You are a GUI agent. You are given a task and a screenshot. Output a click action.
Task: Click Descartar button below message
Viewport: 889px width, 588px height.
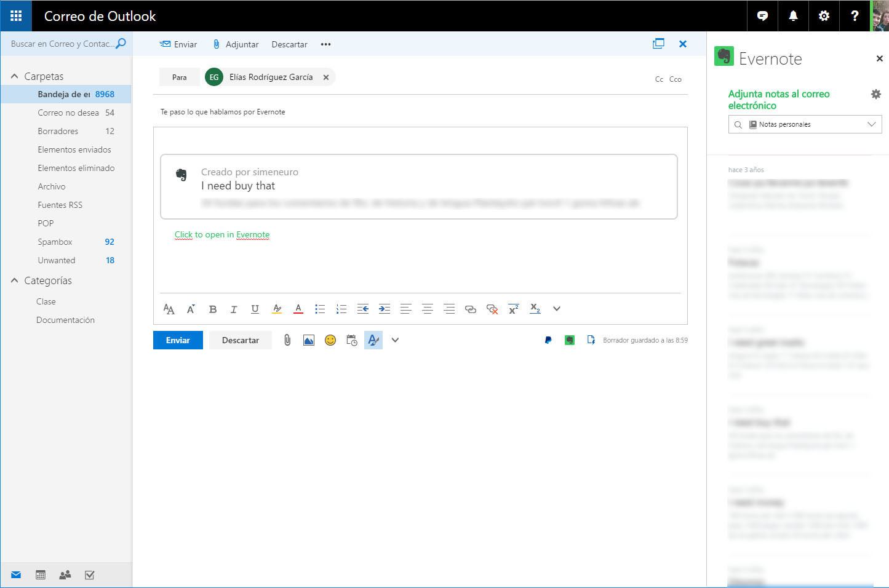[x=241, y=340]
